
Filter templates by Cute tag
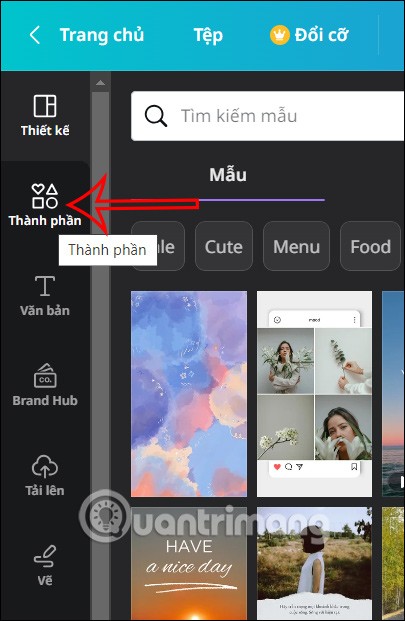tap(224, 246)
